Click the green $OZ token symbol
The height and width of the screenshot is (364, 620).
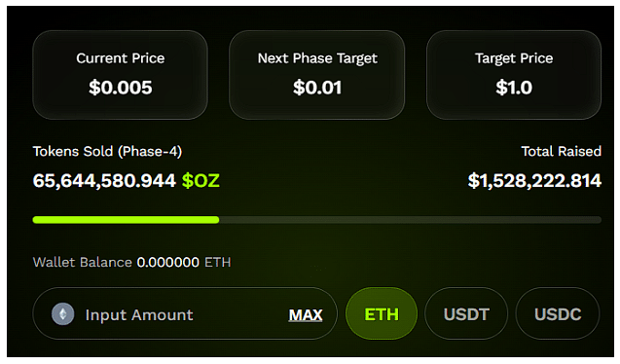(201, 181)
